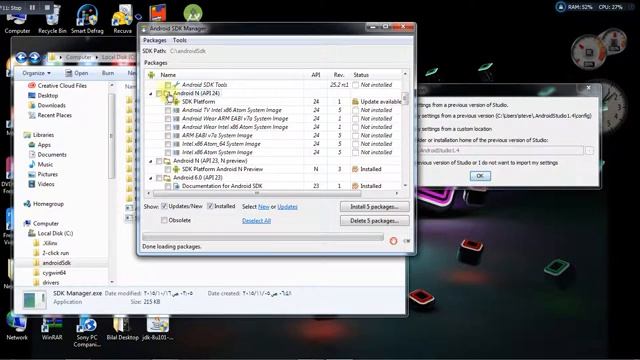Click Open in Explorer toolbar
This screenshot has height=360, width=640.
(x=76, y=73)
